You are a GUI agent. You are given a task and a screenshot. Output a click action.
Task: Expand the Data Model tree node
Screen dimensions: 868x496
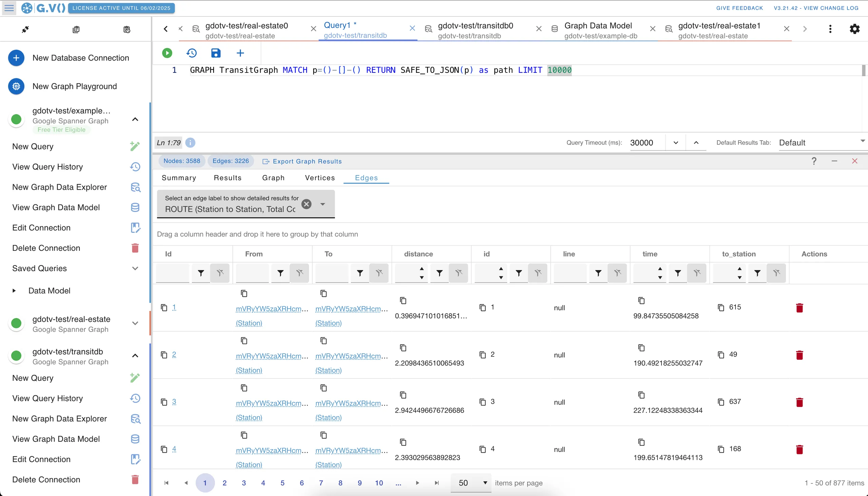(x=14, y=291)
